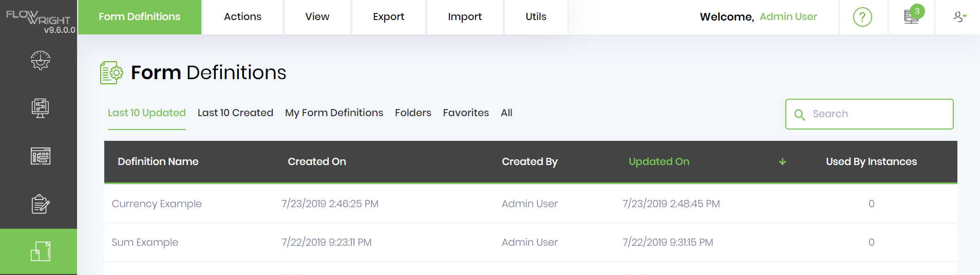This screenshot has width=980, height=275.
Task: Click instances count in Currency Example row
Action: (871, 204)
